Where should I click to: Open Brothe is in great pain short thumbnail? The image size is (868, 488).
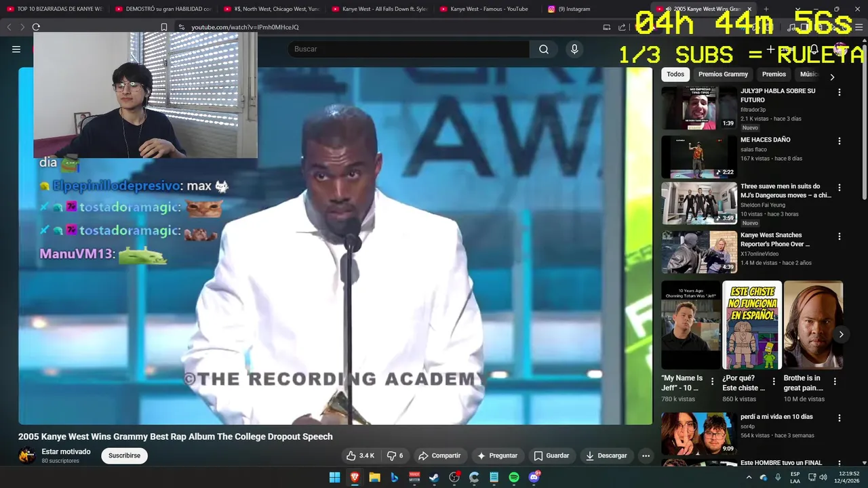point(813,325)
